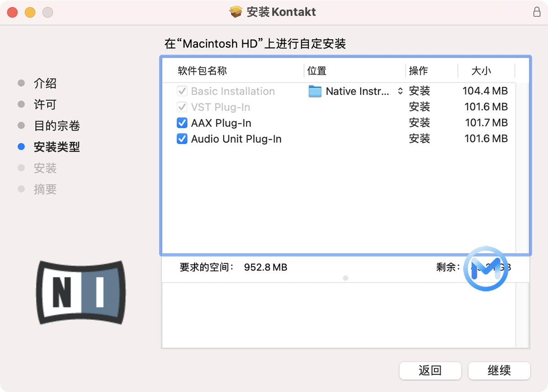Click the Basic Installation label

233,91
